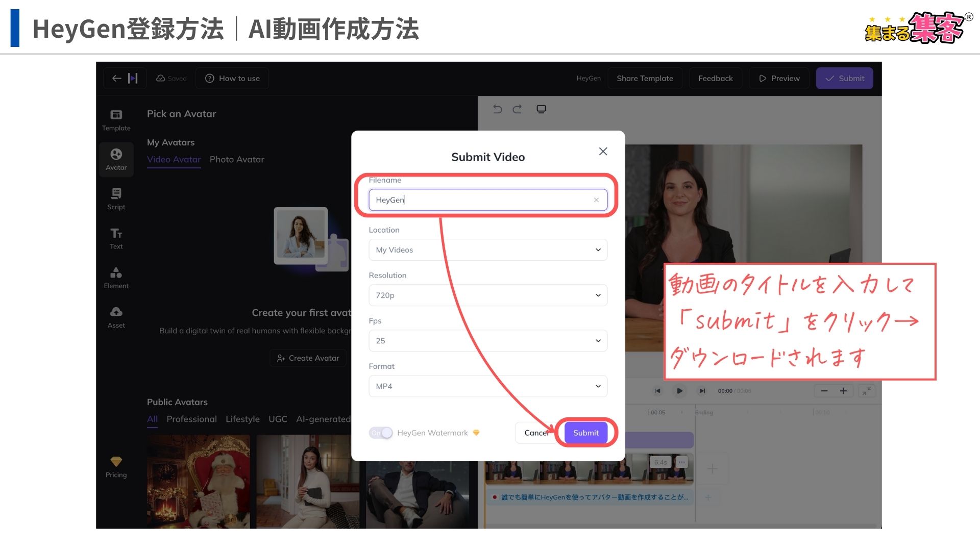980x551 pixels.
Task: Open the Avatar panel icon
Action: pyautogui.click(x=116, y=154)
